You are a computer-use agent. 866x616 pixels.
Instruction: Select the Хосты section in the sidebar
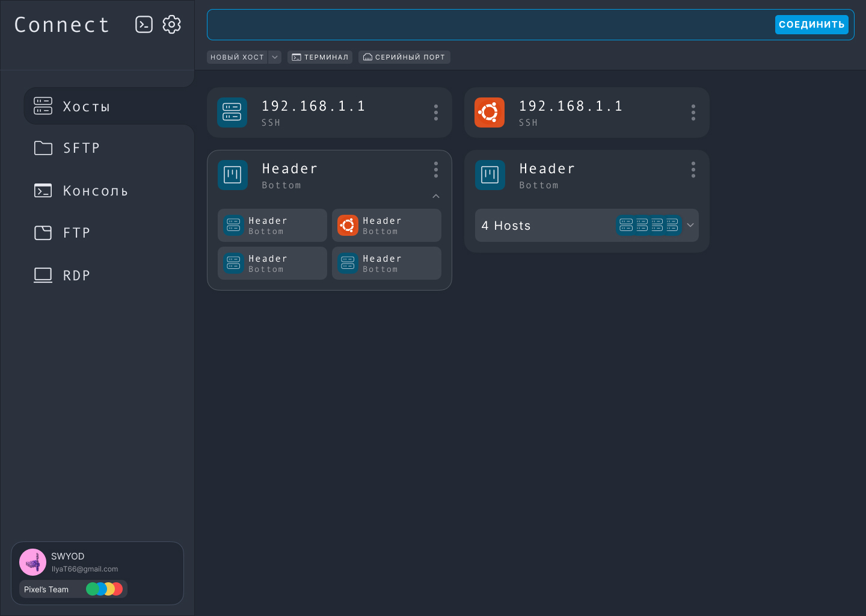pyautogui.click(x=87, y=106)
